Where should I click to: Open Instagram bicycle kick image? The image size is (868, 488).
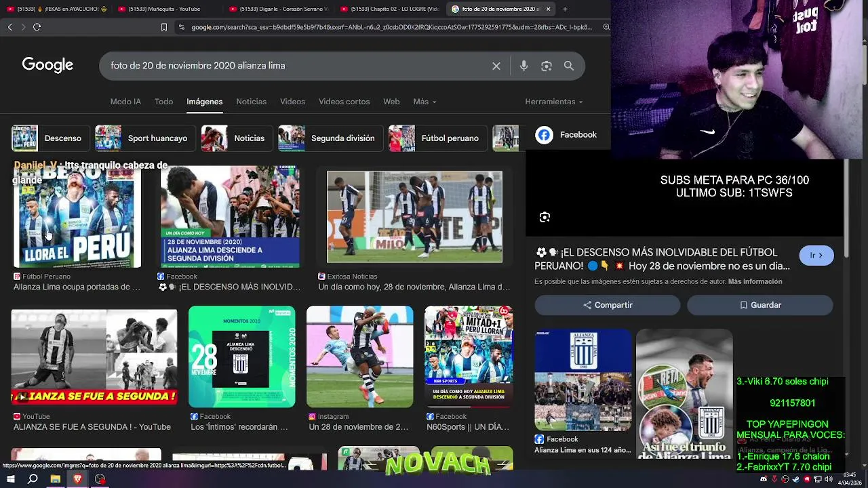(x=359, y=357)
